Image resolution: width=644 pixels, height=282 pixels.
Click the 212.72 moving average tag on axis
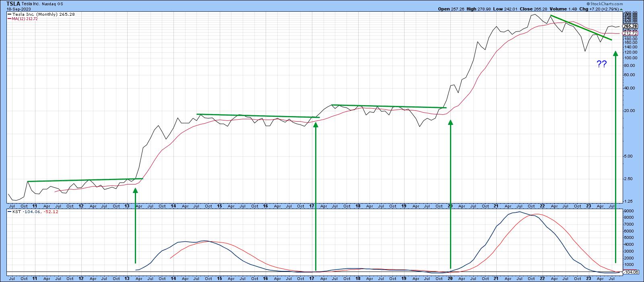coord(630,33)
